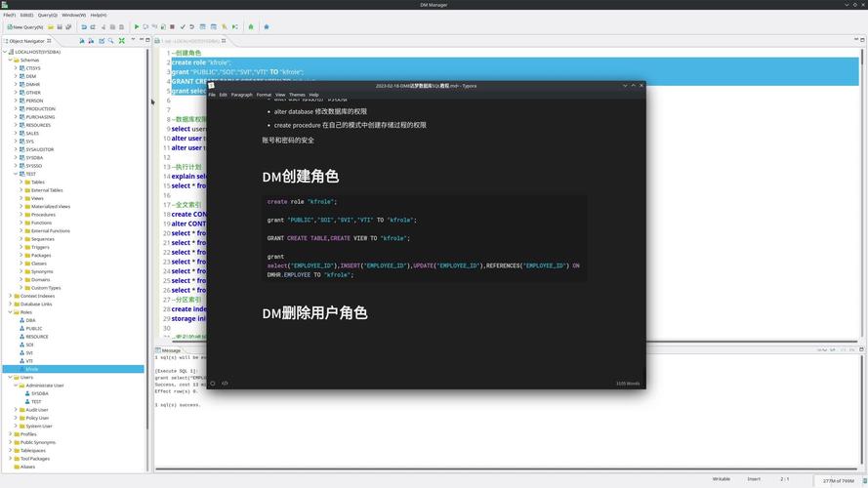Click the Message panel horizontal scrollbar
Viewport: 868px width, 488px height.
[505, 469]
